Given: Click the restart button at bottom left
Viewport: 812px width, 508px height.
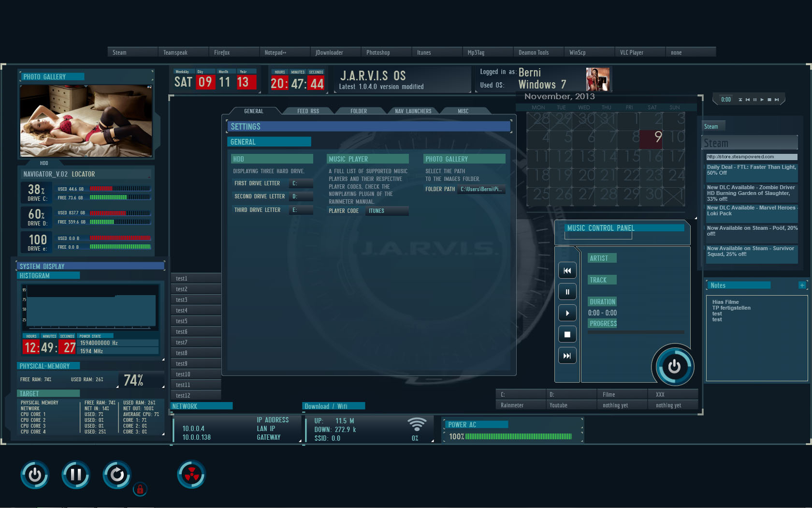Looking at the screenshot, I should pyautogui.click(x=116, y=475).
